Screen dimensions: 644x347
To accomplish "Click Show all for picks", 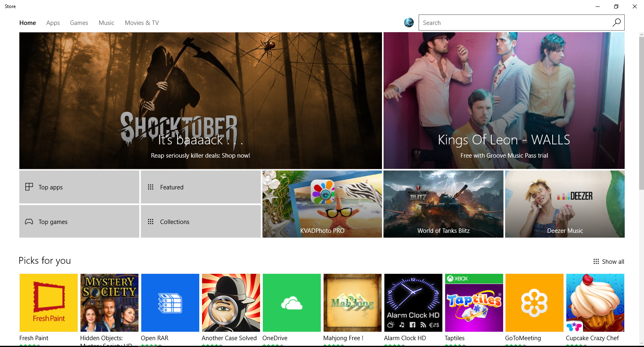I will click(609, 261).
